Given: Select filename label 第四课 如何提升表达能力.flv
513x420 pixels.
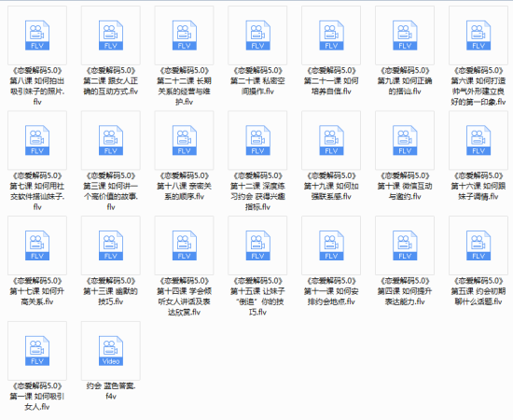Looking at the screenshot, I should coord(405,291).
